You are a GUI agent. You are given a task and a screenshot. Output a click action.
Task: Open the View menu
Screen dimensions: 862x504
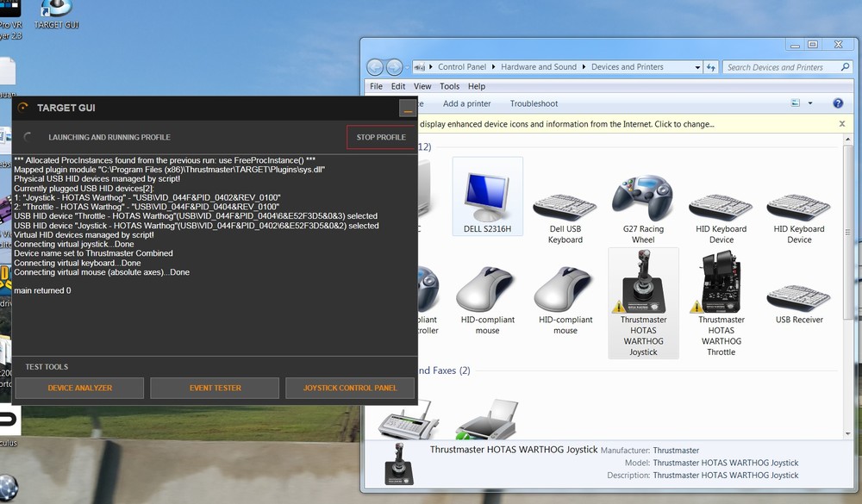pyautogui.click(x=422, y=86)
